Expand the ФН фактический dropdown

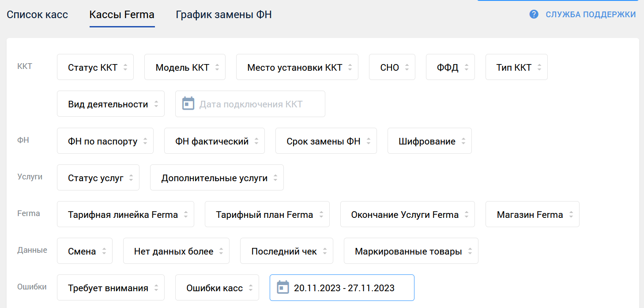click(x=215, y=141)
